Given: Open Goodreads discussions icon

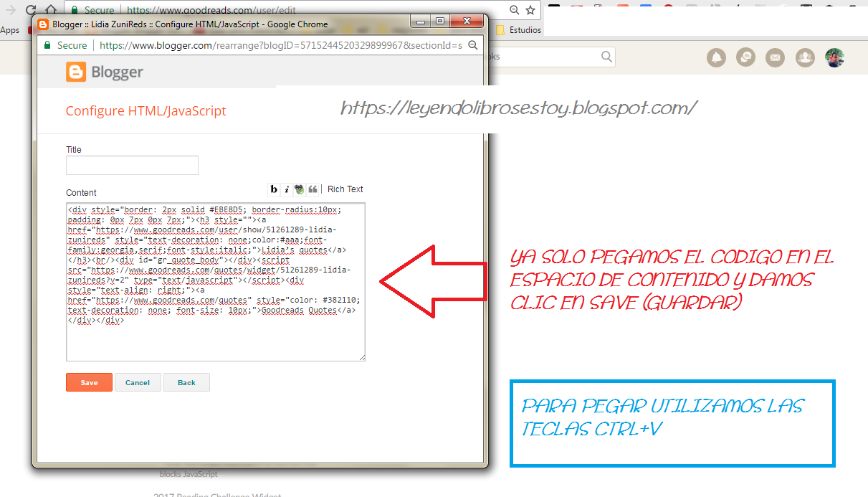Looking at the screenshot, I should [745, 57].
